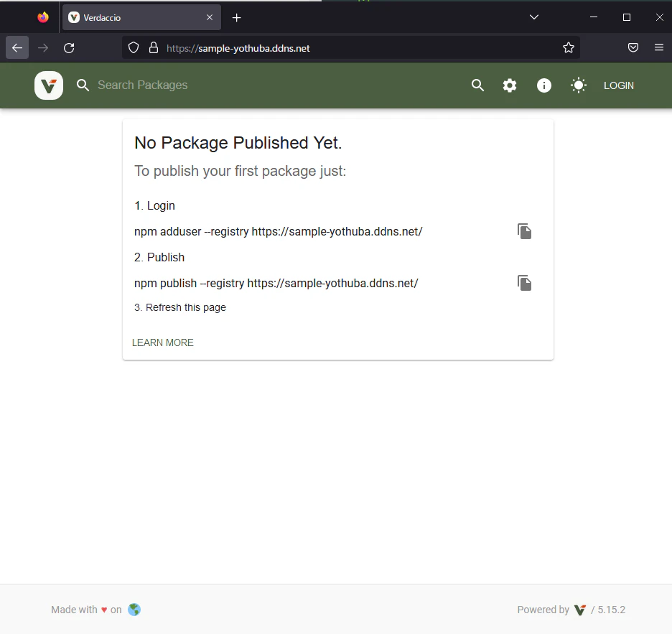Copy the npm adduser command
Image resolution: width=672 pixels, height=634 pixels.
pyautogui.click(x=524, y=231)
